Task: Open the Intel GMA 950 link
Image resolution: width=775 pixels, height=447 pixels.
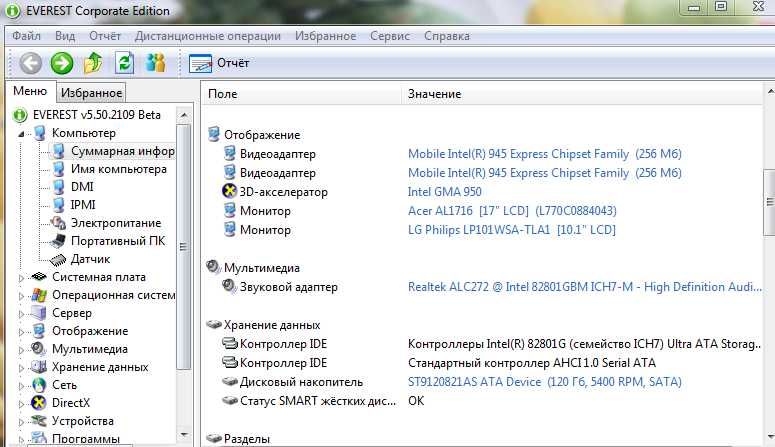Action: click(444, 191)
